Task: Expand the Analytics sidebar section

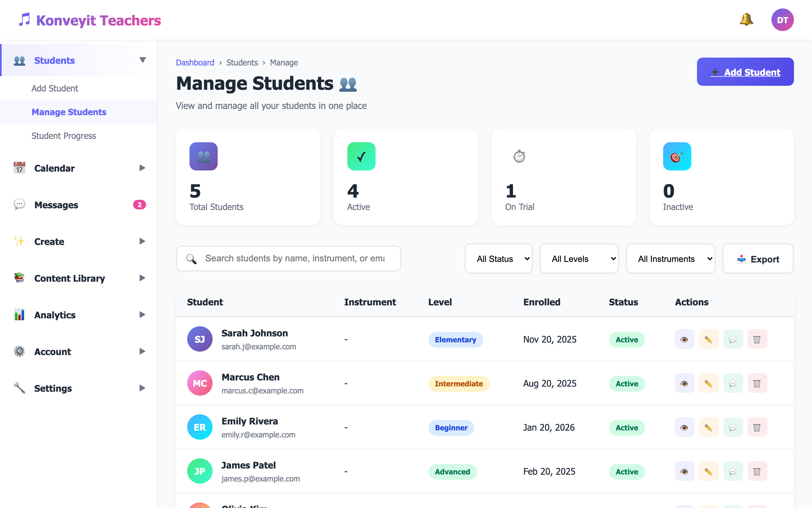Action: click(142, 314)
